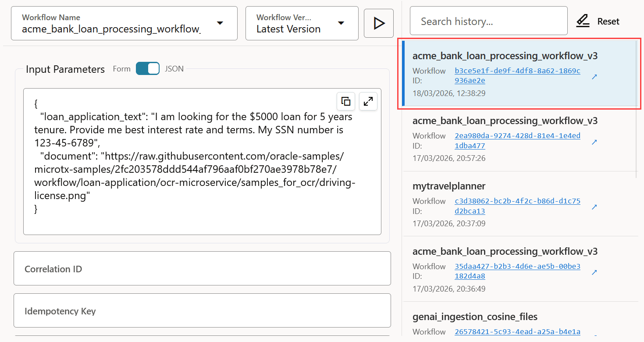Select history entry dated 17/03/2026, 20:36:49
This screenshot has width=644, height=342.
[x=520, y=270]
